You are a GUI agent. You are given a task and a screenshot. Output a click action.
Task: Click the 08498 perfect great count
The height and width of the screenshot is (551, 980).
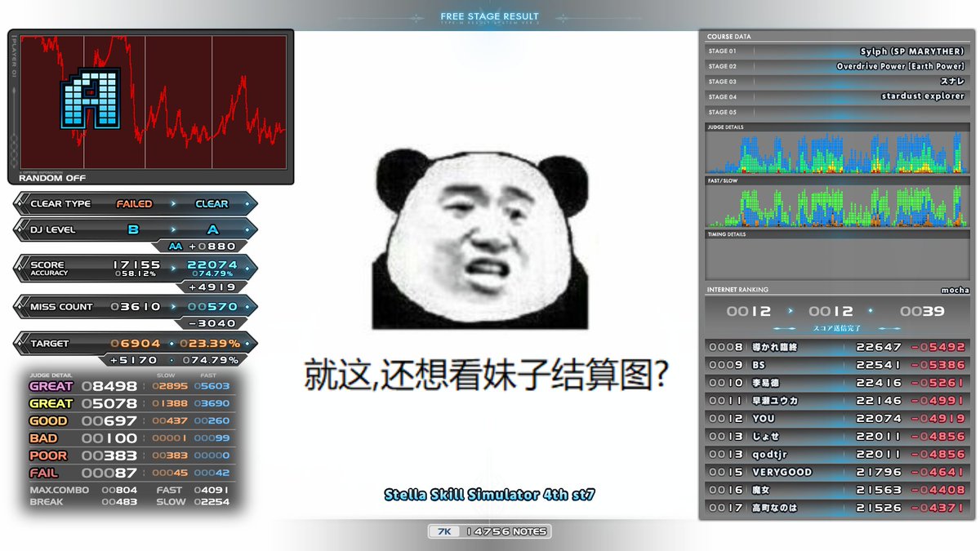pyautogui.click(x=109, y=386)
